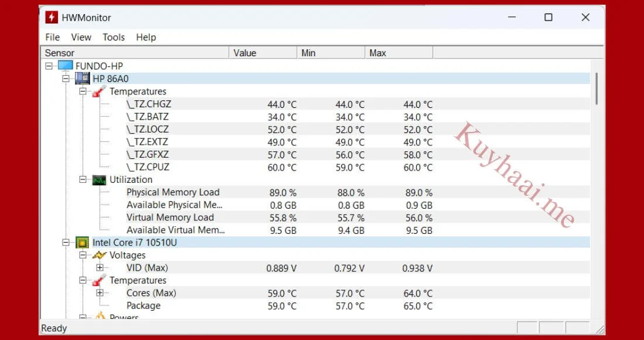Screen dimensions: 644x340
Task: Click the Intel Core i7 processor chip icon
Action: pos(83,243)
